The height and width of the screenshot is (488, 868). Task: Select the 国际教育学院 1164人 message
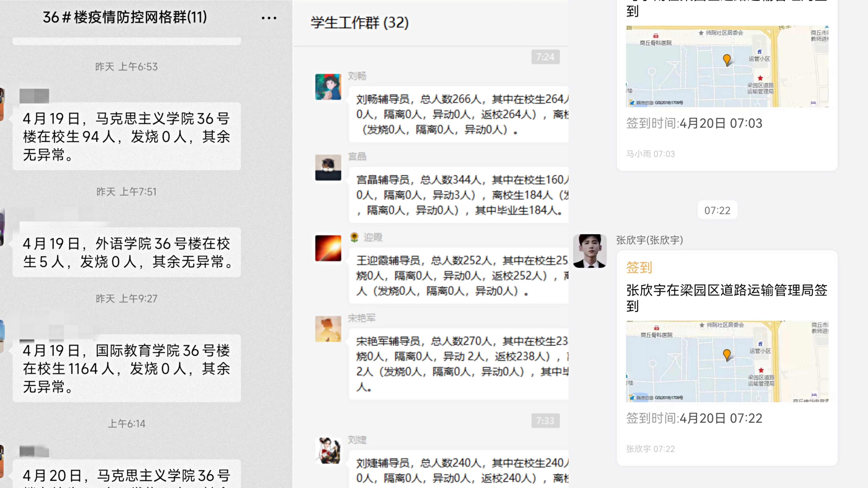126,368
